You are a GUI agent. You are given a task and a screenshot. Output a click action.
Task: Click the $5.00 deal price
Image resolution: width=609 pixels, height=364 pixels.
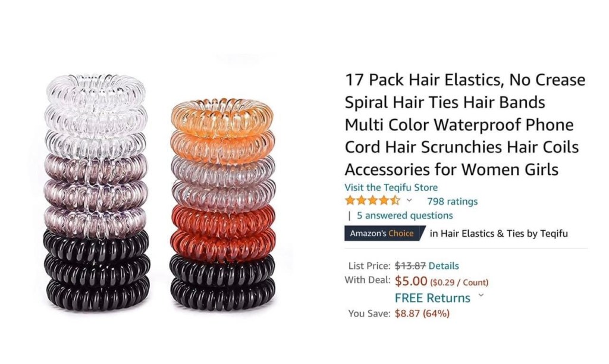(x=411, y=281)
